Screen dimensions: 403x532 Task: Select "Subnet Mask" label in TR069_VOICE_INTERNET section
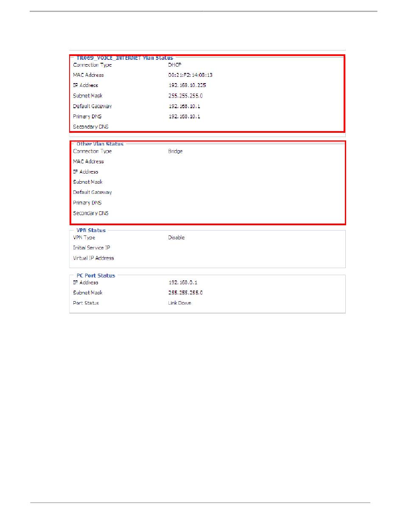point(88,96)
